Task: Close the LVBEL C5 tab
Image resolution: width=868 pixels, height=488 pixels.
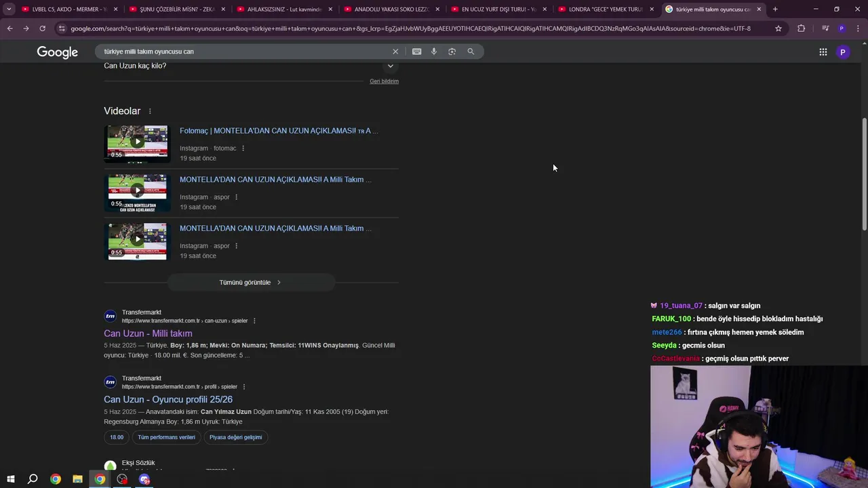Action: click(x=115, y=9)
